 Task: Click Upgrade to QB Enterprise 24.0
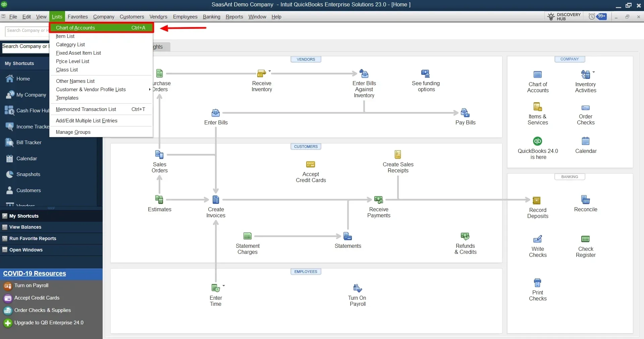tap(49, 323)
